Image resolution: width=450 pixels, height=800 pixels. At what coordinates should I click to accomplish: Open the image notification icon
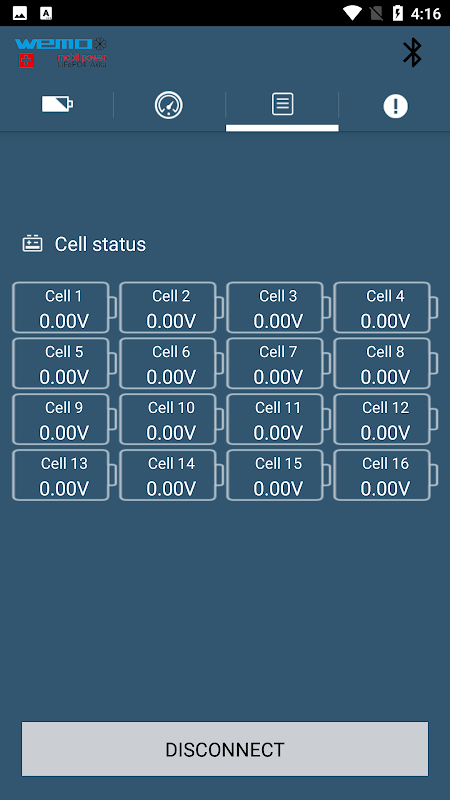click(x=20, y=14)
